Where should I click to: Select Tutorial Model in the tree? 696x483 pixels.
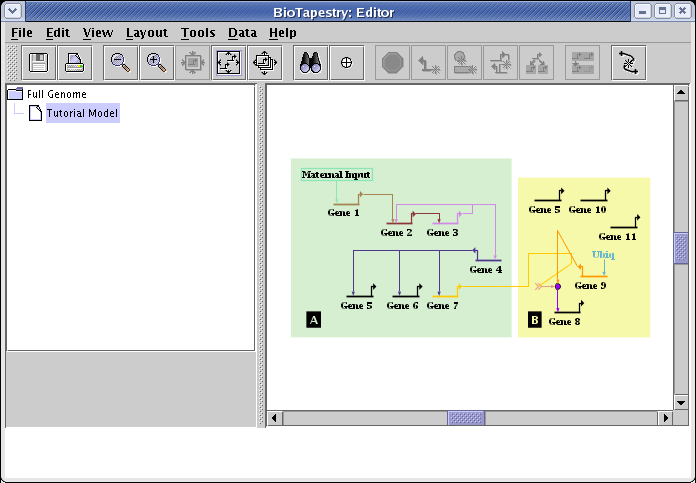click(x=82, y=113)
